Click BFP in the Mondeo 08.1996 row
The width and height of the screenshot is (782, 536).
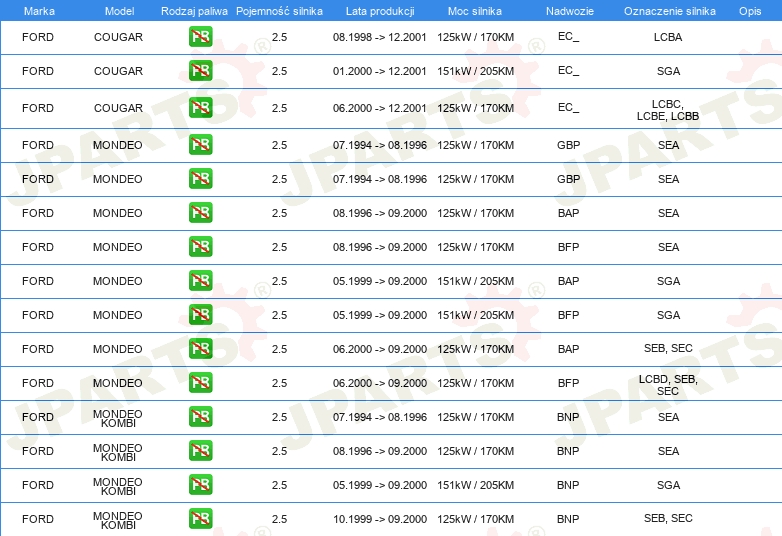(569, 247)
